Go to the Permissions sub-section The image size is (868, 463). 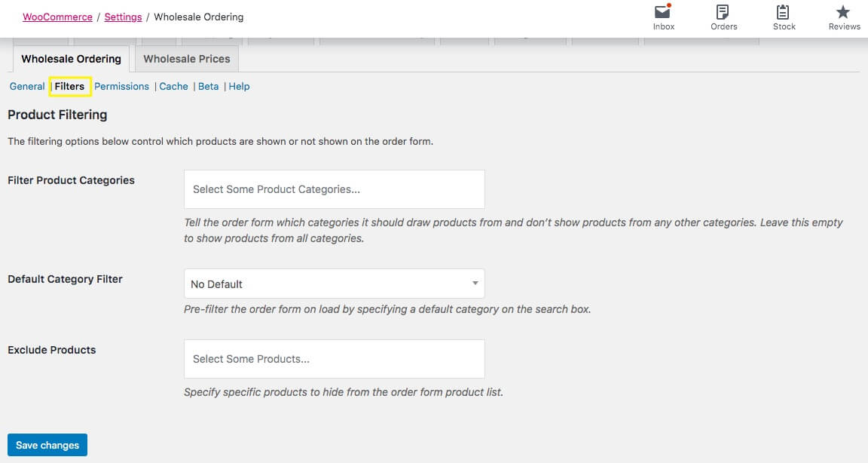[121, 87]
